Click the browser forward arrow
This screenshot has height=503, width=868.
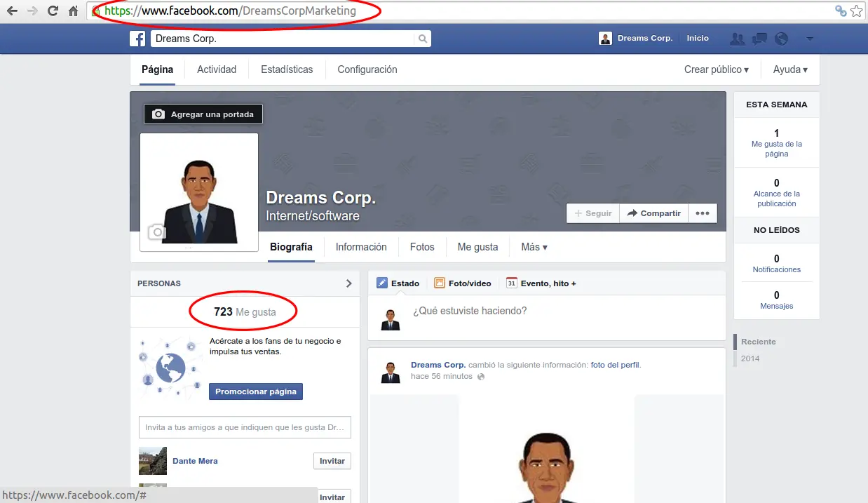coord(32,11)
